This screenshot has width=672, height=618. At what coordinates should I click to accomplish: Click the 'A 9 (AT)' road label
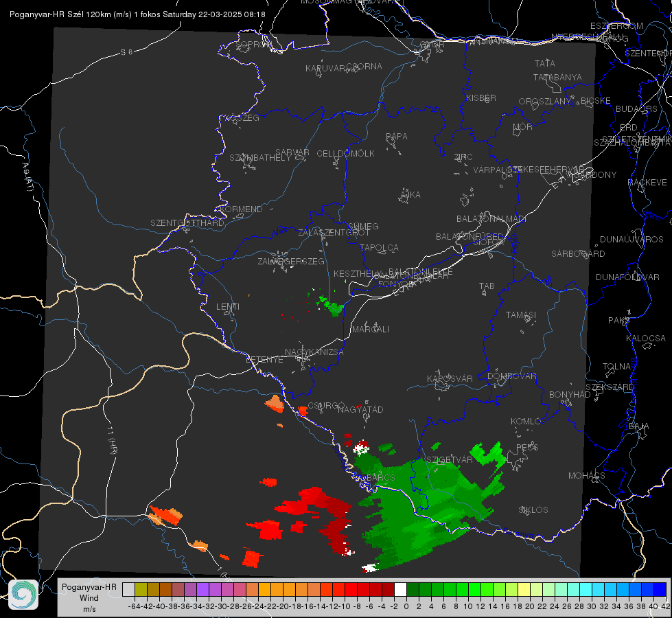27,177
